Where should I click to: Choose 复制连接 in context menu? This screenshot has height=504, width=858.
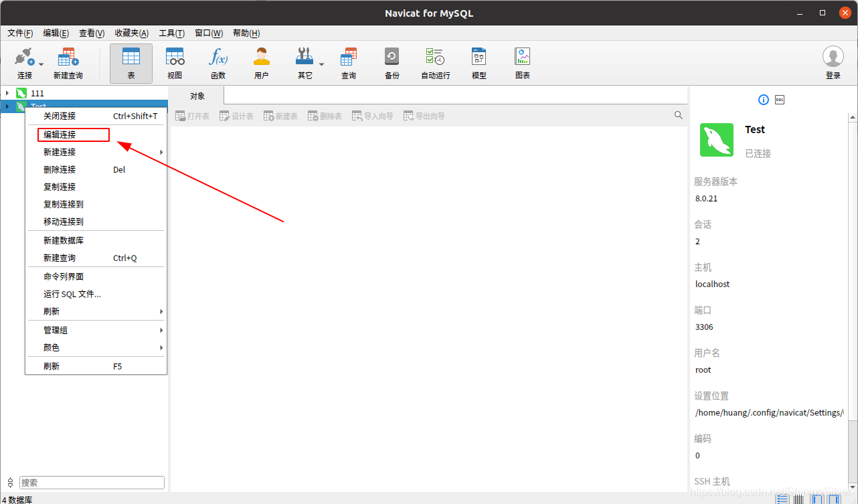tap(96, 187)
